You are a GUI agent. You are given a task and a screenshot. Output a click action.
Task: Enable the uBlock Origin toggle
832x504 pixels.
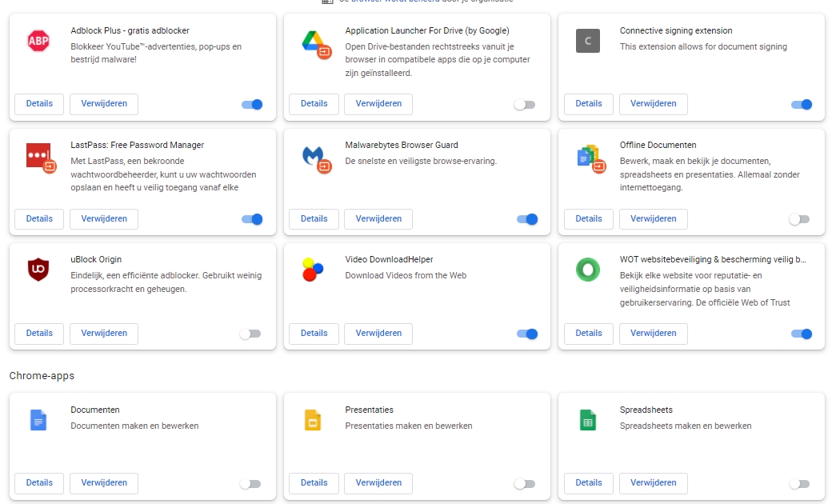pyautogui.click(x=250, y=334)
